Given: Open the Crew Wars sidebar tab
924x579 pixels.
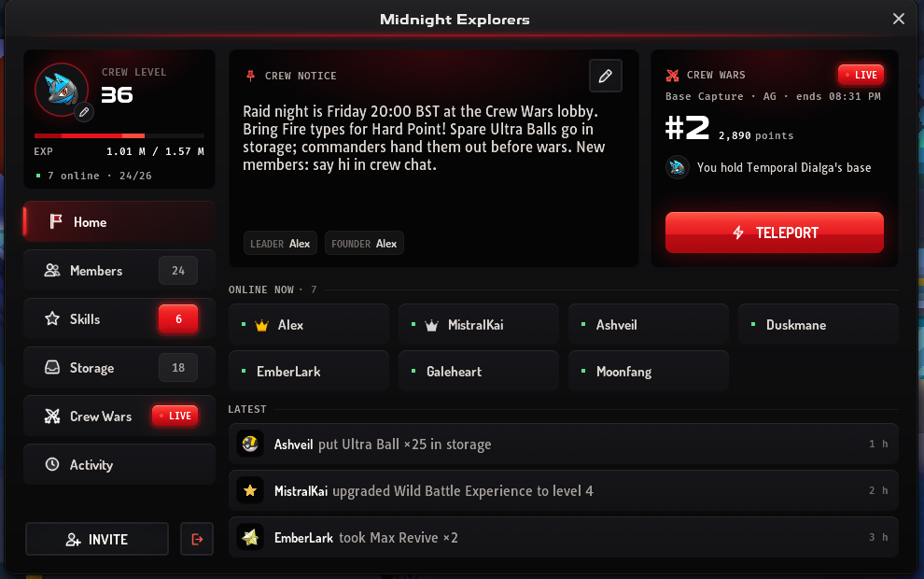Looking at the screenshot, I should 119,416.
